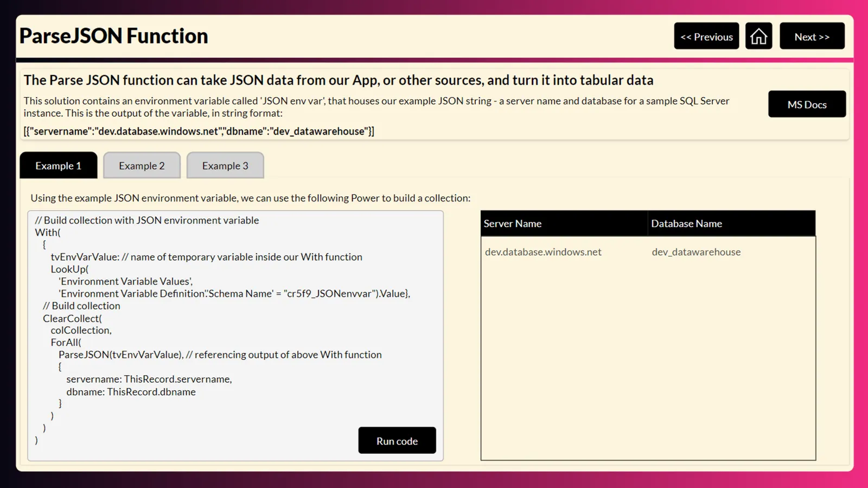The image size is (868, 488).
Task: Select the Example 1 tab
Action: [59, 166]
